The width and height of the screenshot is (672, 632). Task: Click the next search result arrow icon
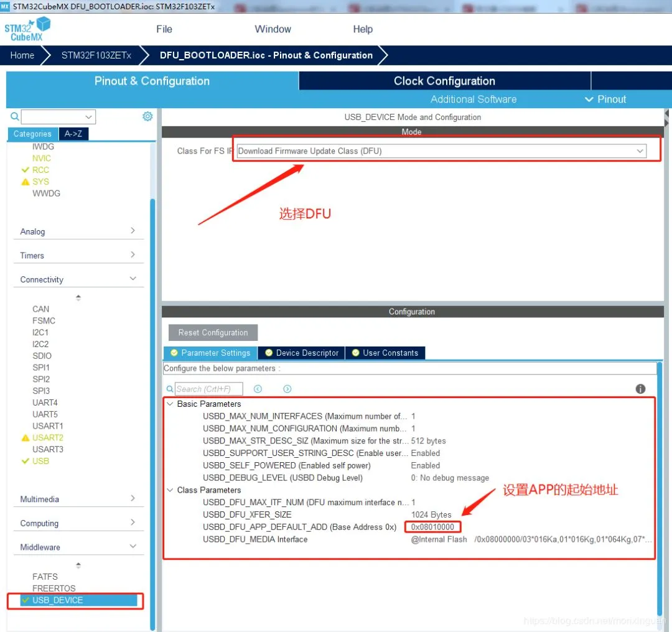pos(287,389)
